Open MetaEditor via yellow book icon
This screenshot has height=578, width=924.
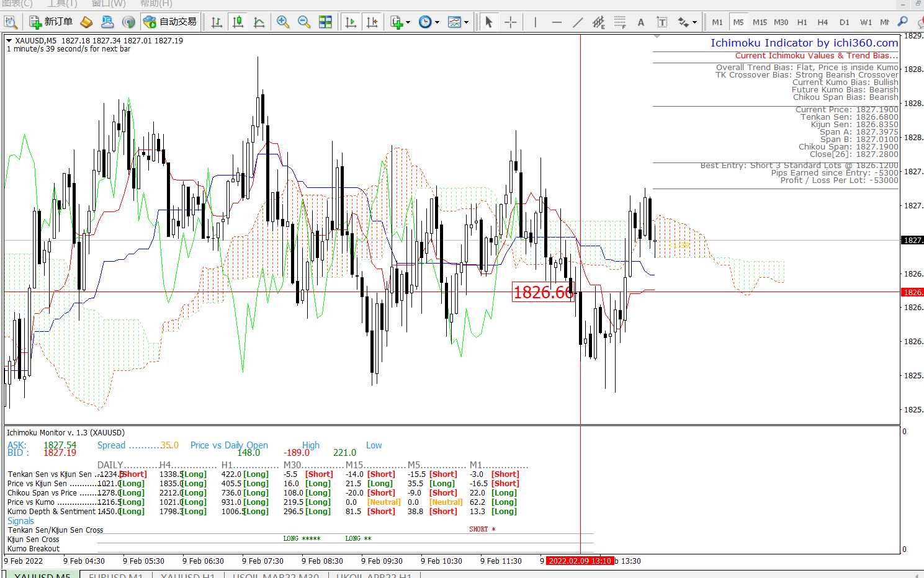pyautogui.click(x=86, y=22)
